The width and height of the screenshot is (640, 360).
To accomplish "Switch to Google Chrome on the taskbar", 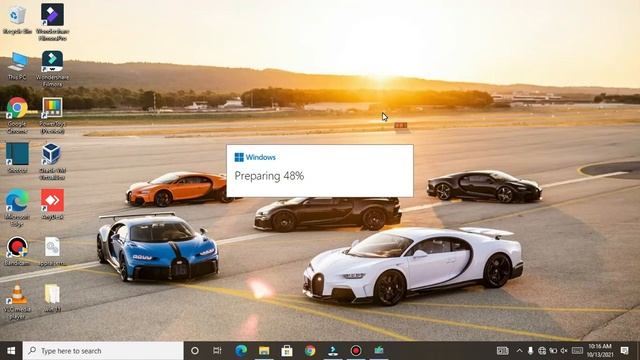I will pos(310,351).
